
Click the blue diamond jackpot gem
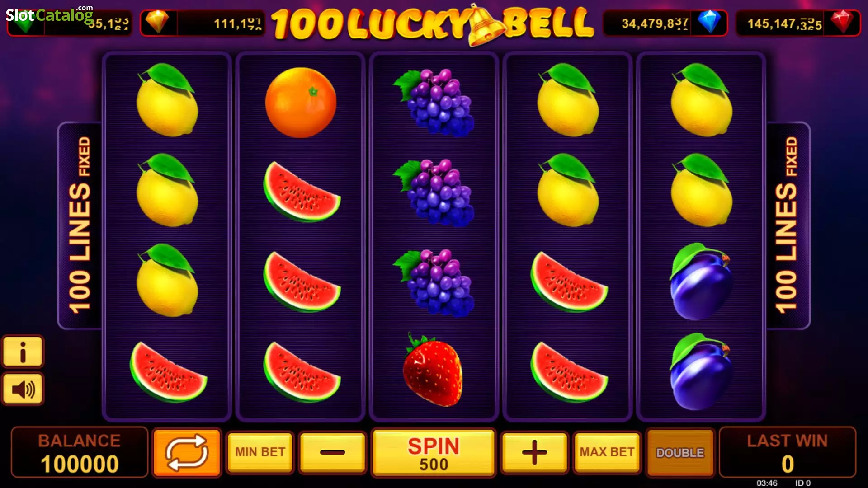tap(709, 22)
